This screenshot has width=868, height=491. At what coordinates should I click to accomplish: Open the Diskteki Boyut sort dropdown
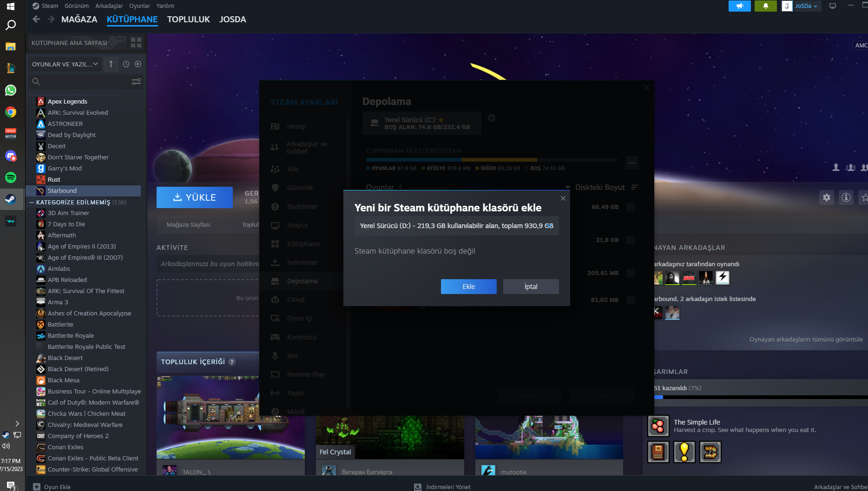pyautogui.click(x=596, y=187)
